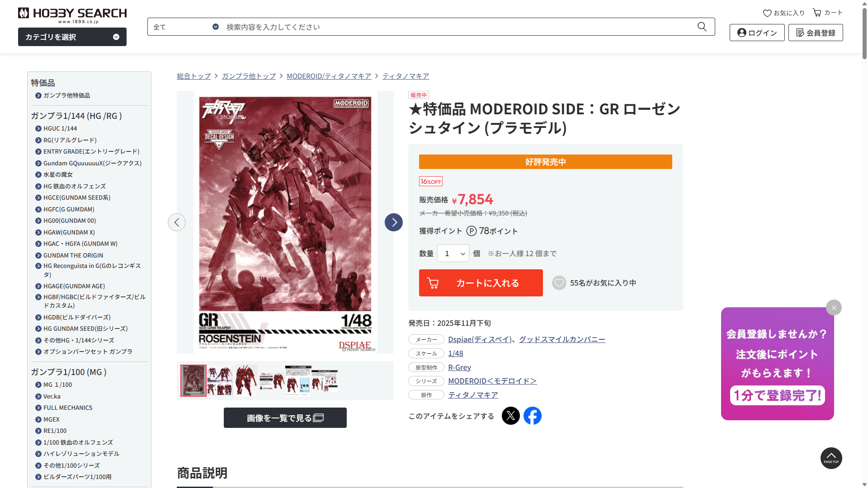
Task: Show previous product image arrow
Action: 177,222
